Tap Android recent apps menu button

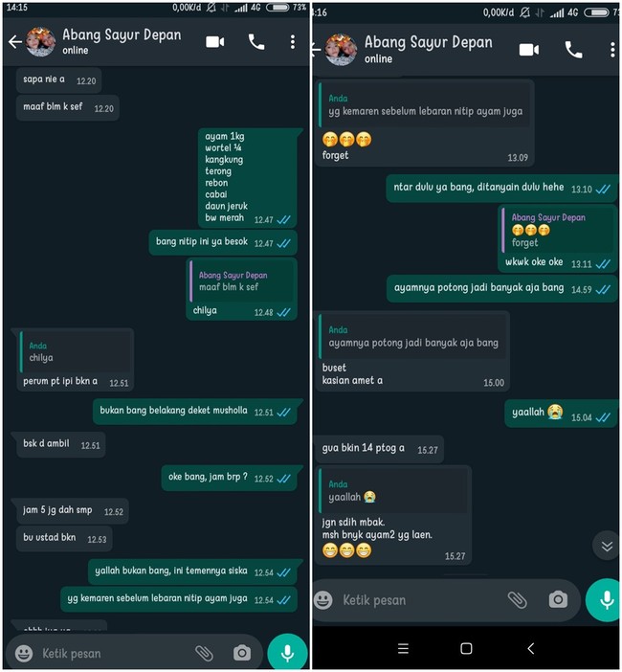403,648
